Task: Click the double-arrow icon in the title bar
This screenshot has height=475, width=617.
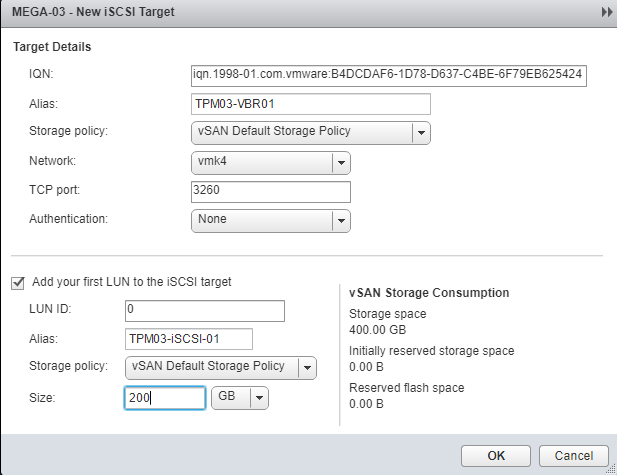Action: click(607, 12)
